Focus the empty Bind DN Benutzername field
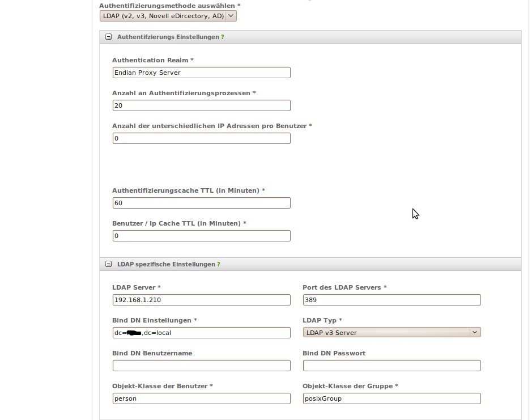Image resolution: width=532 pixels, height=420 pixels. click(201, 366)
